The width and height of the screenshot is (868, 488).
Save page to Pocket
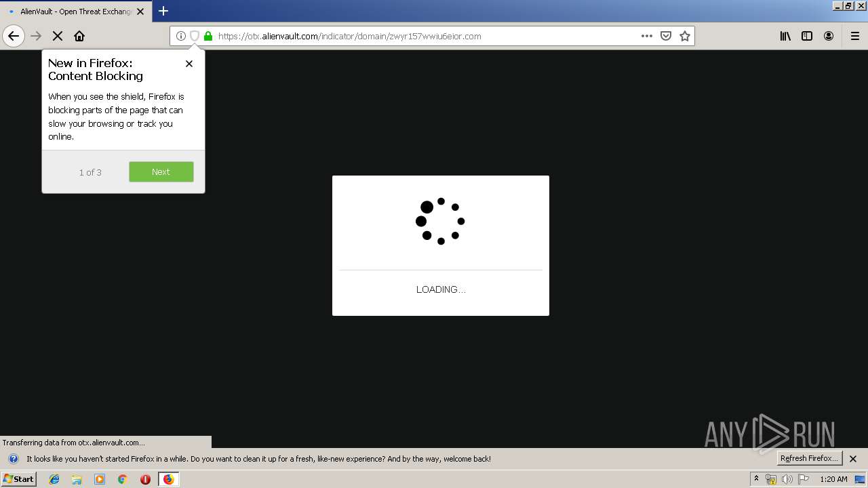(666, 36)
